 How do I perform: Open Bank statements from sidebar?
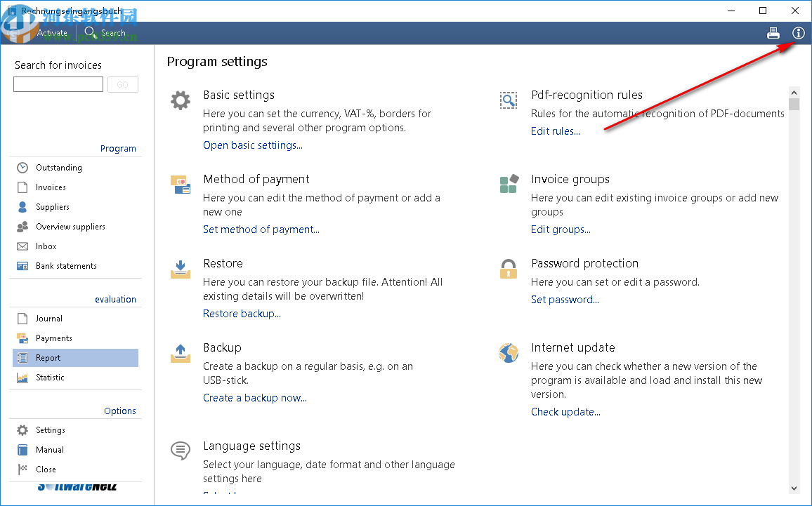tap(66, 266)
